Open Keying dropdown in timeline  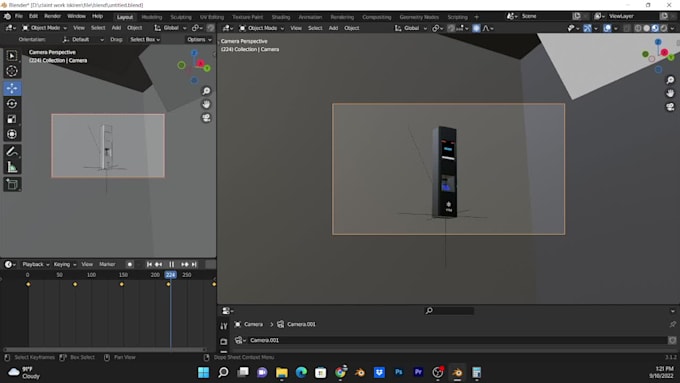[65, 264]
